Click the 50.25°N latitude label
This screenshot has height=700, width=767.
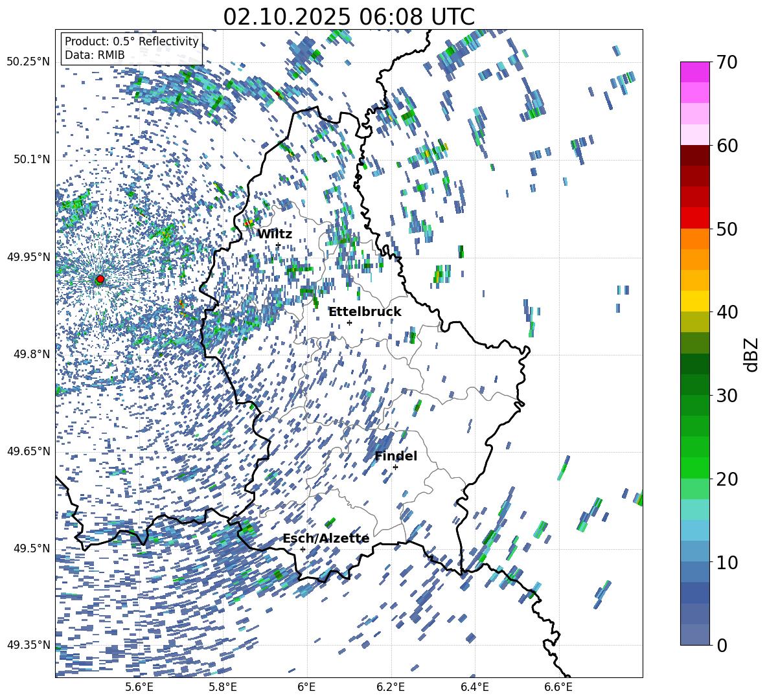[x=29, y=62]
